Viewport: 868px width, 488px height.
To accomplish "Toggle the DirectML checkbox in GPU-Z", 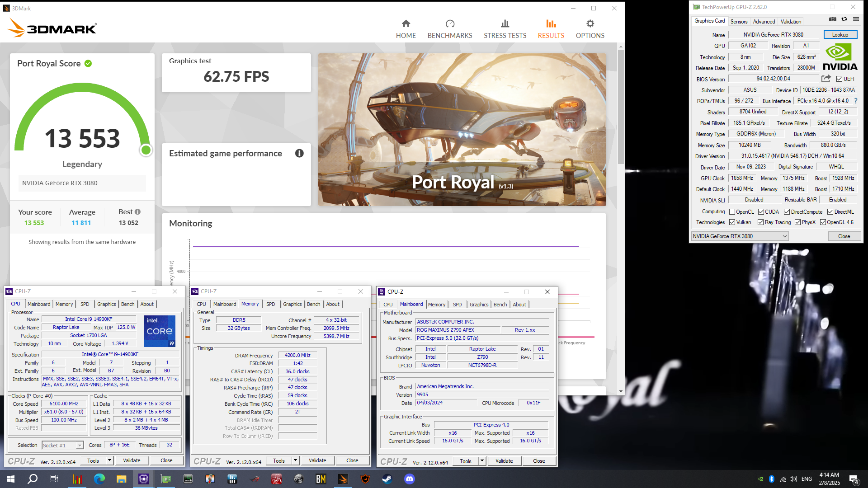I will tap(830, 212).
